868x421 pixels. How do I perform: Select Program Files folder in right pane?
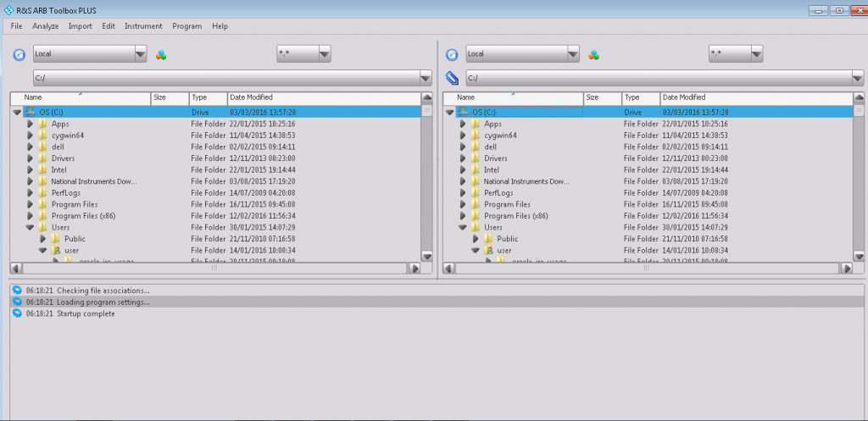(x=507, y=205)
